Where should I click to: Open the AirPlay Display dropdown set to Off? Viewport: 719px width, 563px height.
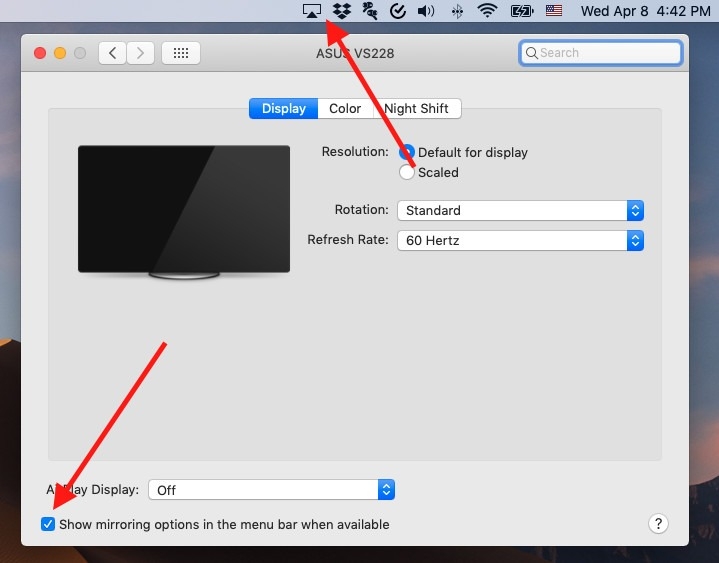(271, 490)
